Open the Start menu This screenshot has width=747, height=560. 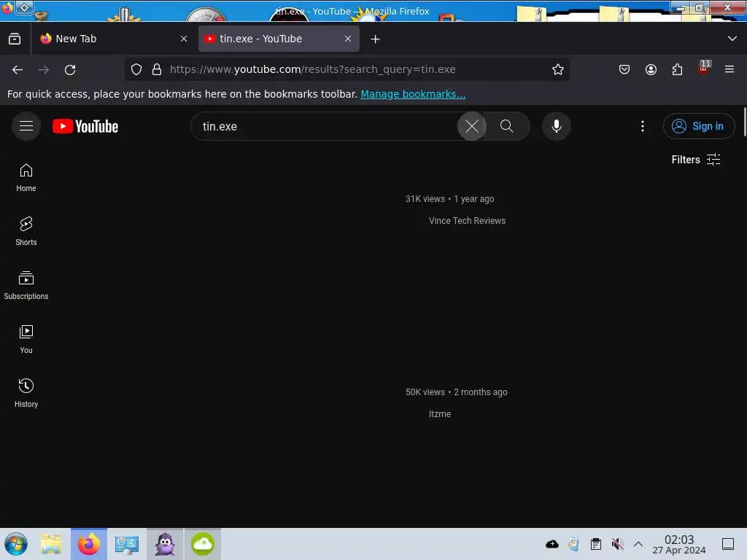(16, 544)
